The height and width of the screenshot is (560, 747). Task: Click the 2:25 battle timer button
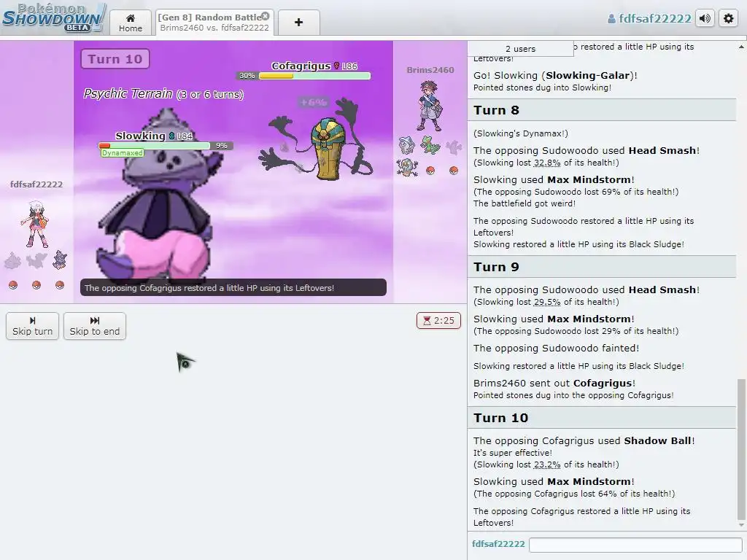point(438,321)
